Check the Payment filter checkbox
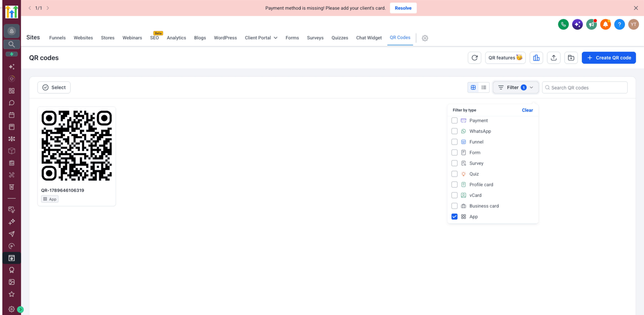 [454, 121]
